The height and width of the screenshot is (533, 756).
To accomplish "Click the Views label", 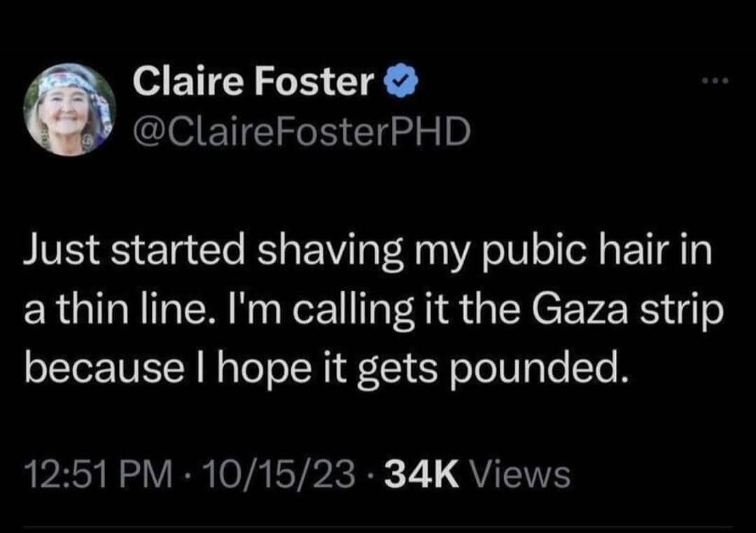I will (519, 475).
